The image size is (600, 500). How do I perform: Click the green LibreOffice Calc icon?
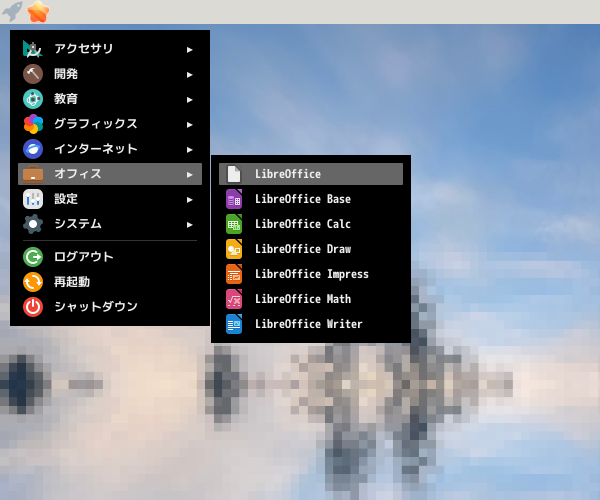234,224
